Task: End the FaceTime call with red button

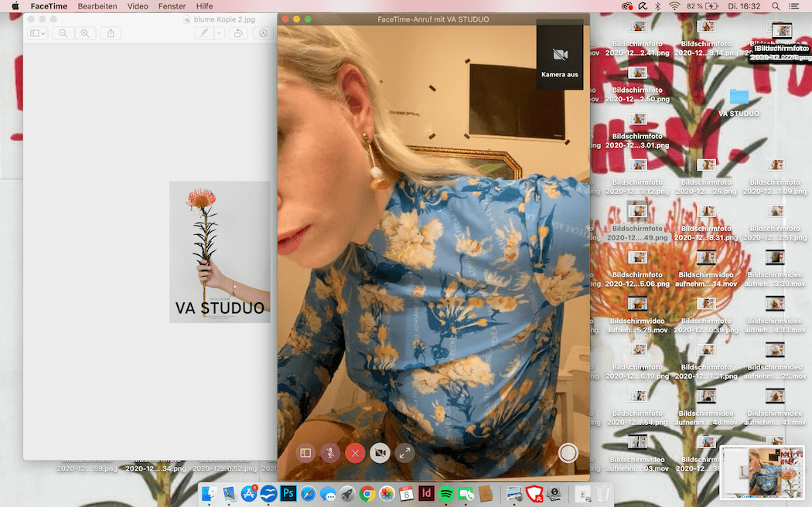Action: click(x=355, y=454)
